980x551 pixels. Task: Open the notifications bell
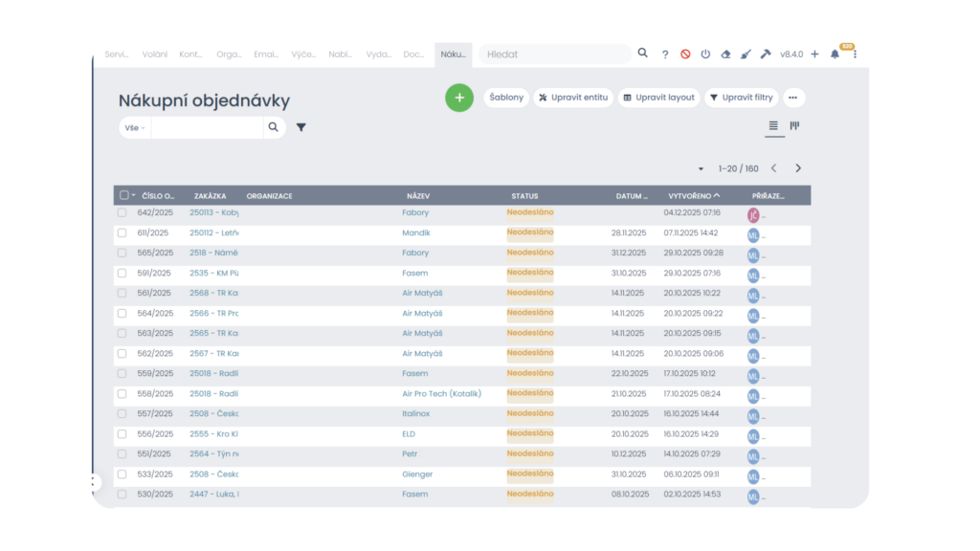835,55
